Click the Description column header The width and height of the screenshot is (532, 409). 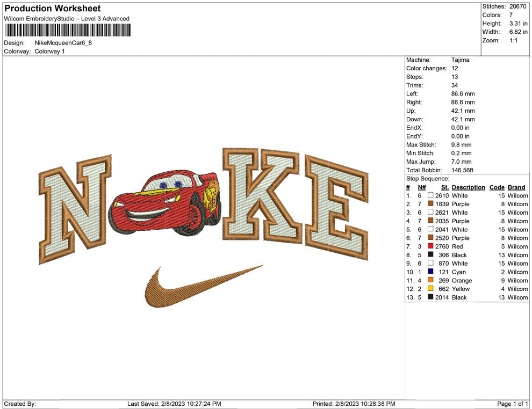(468, 187)
